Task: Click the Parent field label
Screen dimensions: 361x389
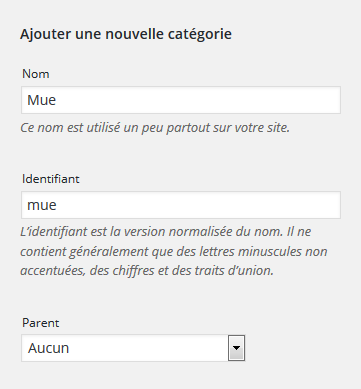Action: pyautogui.click(x=41, y=323)
